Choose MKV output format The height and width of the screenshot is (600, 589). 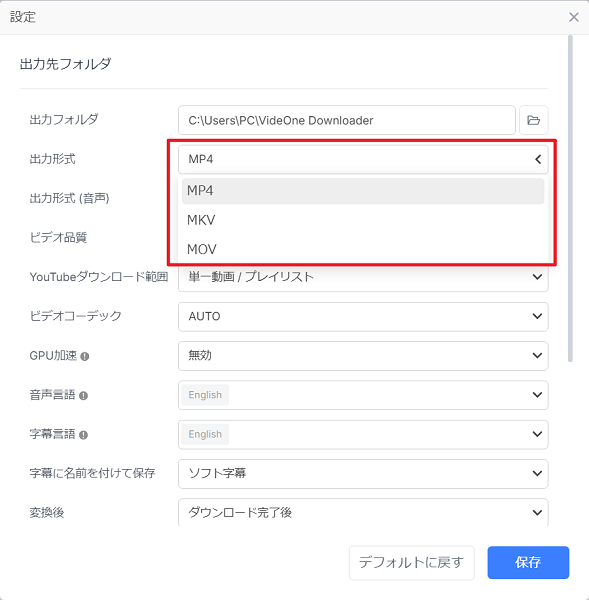pos(363,220)
